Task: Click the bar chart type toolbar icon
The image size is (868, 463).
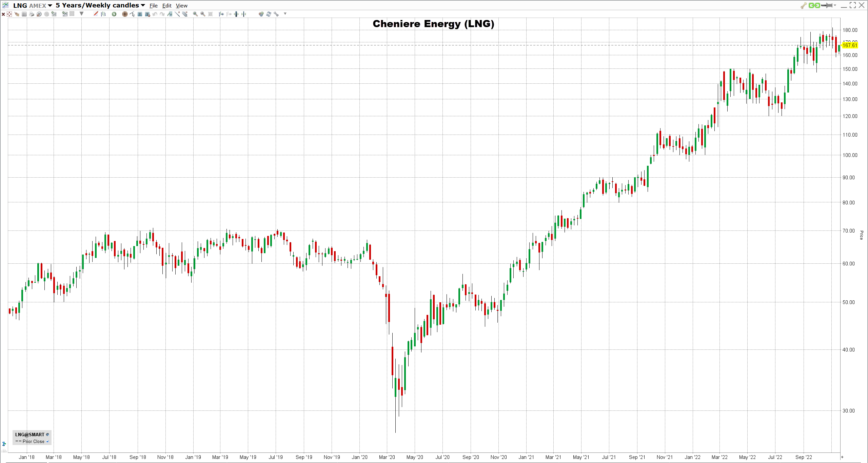Action: pos(103,14)
